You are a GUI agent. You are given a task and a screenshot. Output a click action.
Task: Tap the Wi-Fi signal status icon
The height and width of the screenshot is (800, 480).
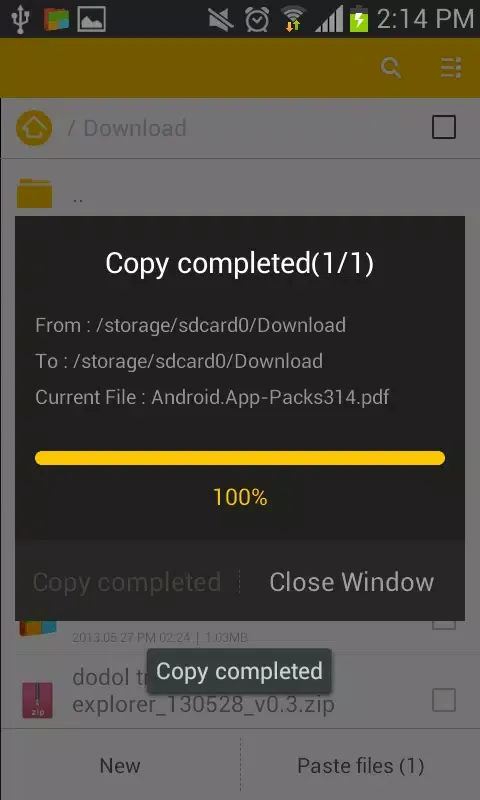[x=293, y=19]
